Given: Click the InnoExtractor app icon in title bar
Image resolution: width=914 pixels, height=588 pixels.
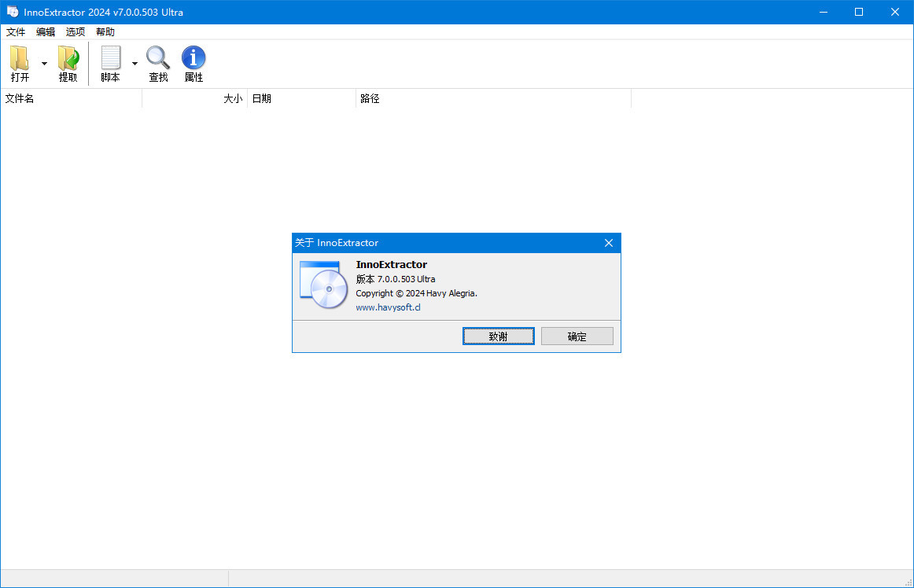Looking at the screenshot, I should point(13,12).
